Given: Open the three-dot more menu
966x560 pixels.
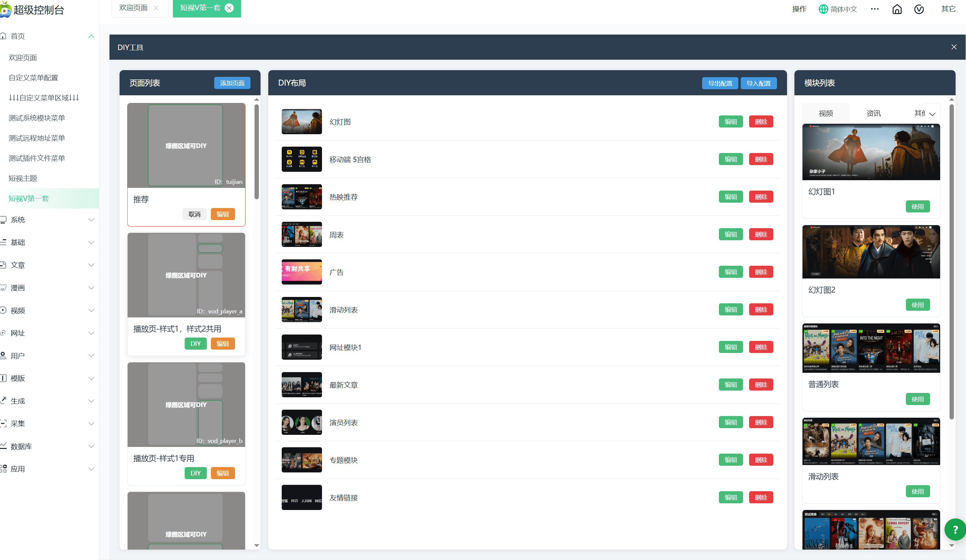Looking at the screenshot, I should [875, 9].
